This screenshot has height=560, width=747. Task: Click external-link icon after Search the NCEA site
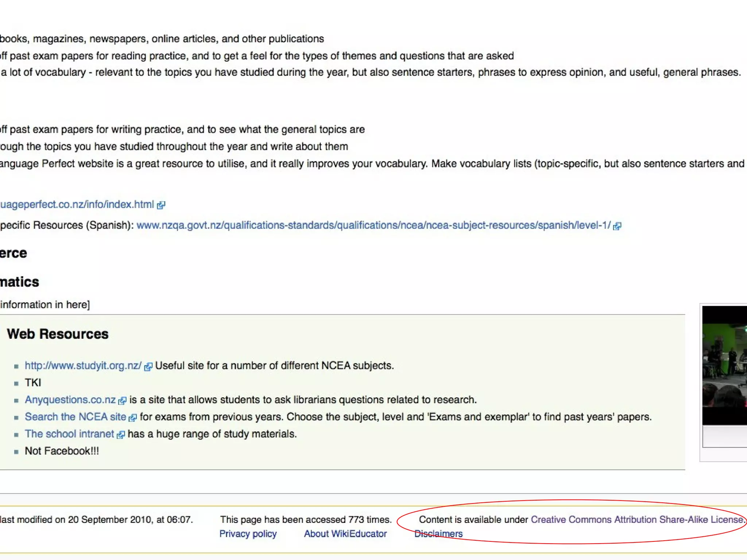[133, 418]
